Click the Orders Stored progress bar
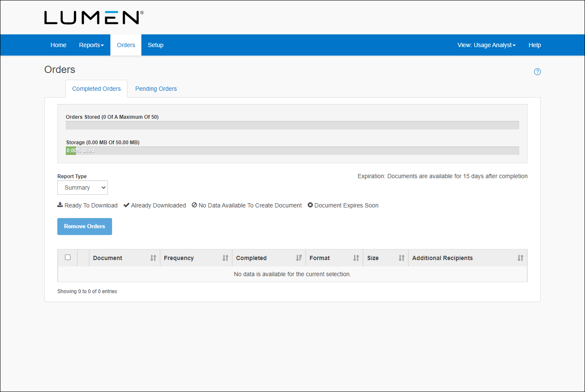585x392 pixels. [x=292, y=125]
